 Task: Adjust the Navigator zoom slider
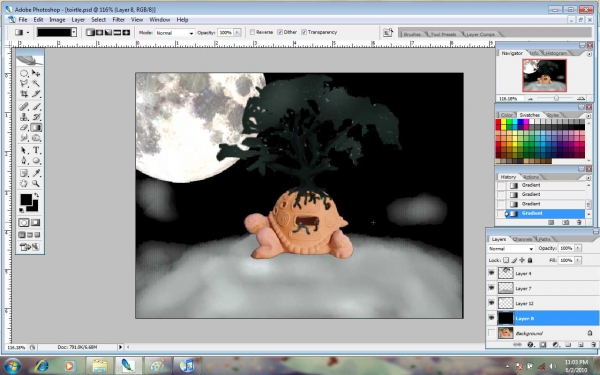[556, 98]
